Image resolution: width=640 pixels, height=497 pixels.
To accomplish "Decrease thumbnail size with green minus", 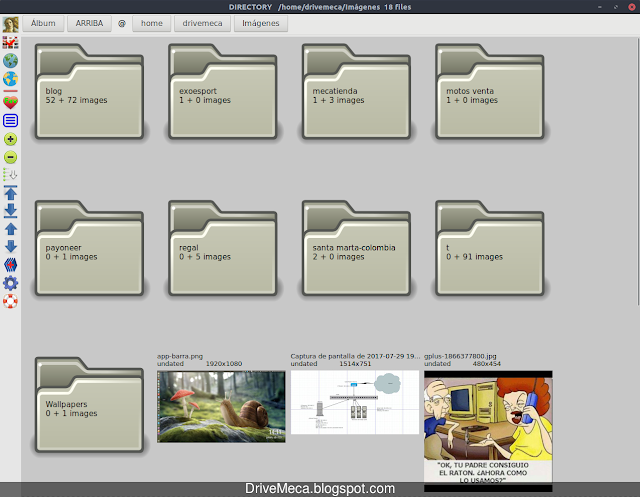I will 11,157.
